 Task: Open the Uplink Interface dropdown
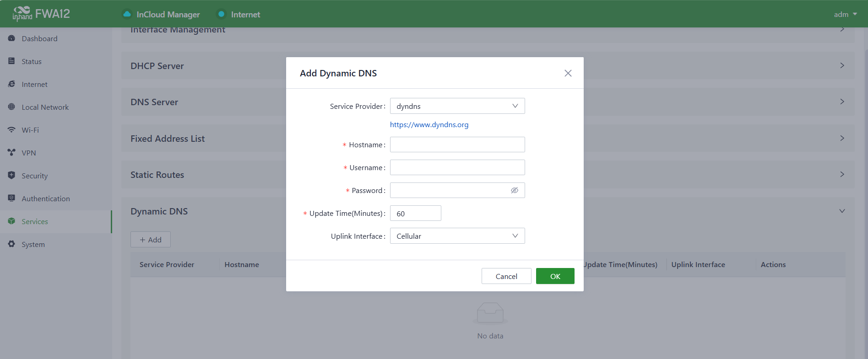click(457, 236)
